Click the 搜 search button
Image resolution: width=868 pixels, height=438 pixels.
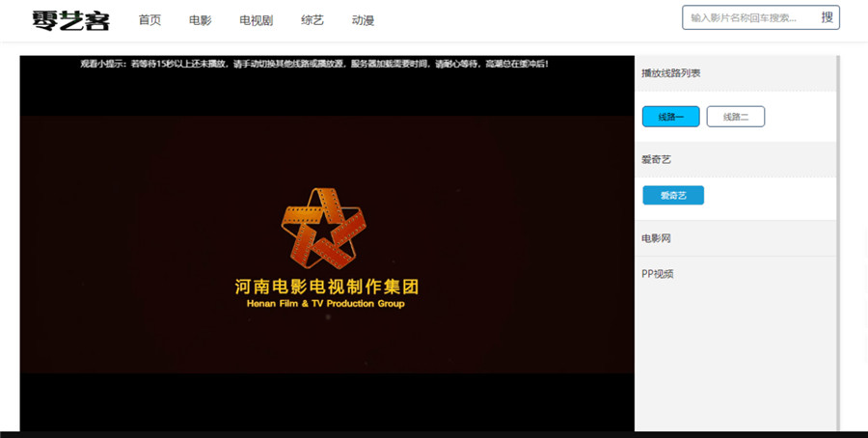click(827, 17)
